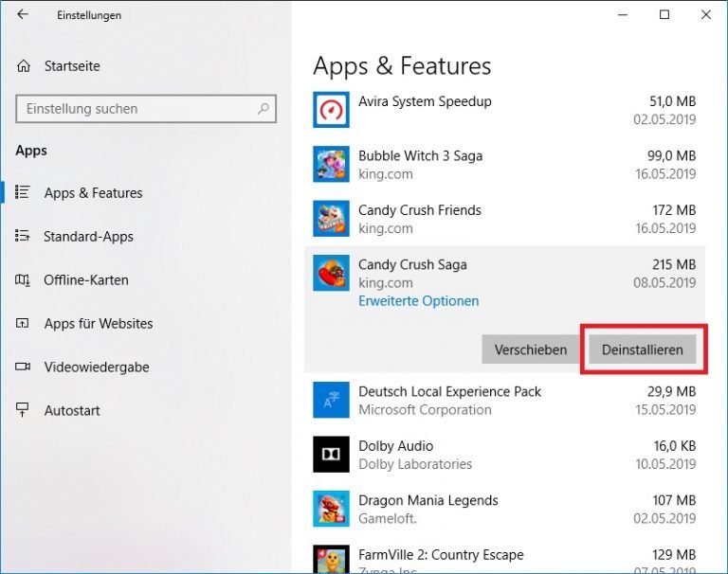Click the 172 MB size value
The image size is (728, 574).
click(x=674, y=210)
